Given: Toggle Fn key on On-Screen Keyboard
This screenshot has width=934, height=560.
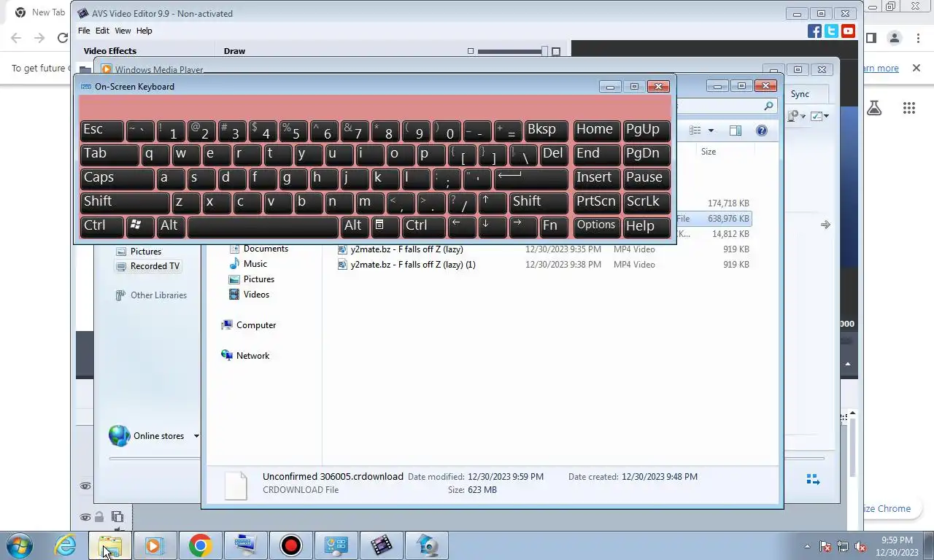Looking at the screenshot, I should [555, 226].
